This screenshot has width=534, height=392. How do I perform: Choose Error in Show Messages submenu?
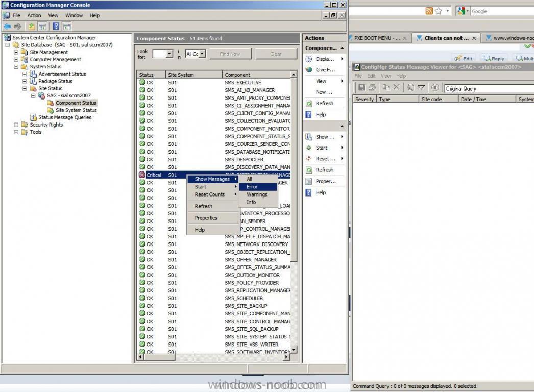coord(258,187)
